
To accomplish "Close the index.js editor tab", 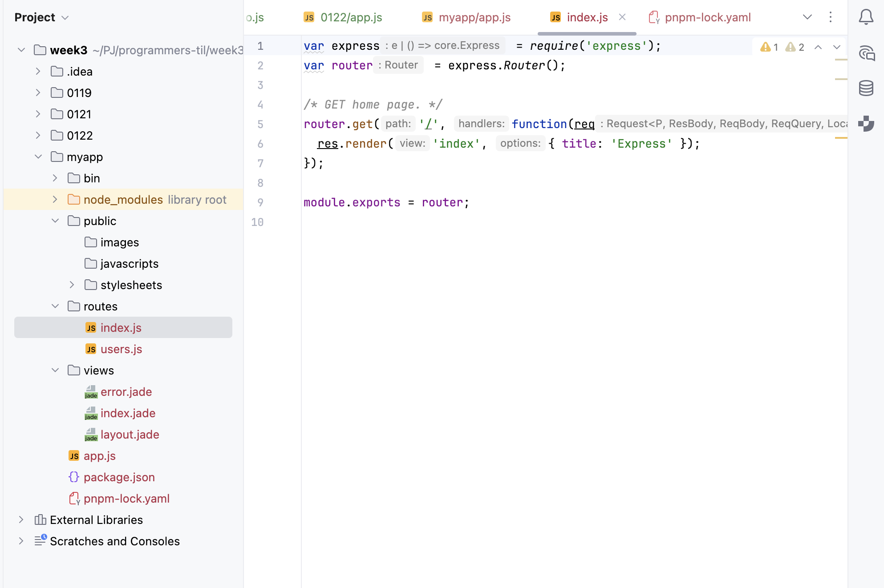I will pos(622,17).
